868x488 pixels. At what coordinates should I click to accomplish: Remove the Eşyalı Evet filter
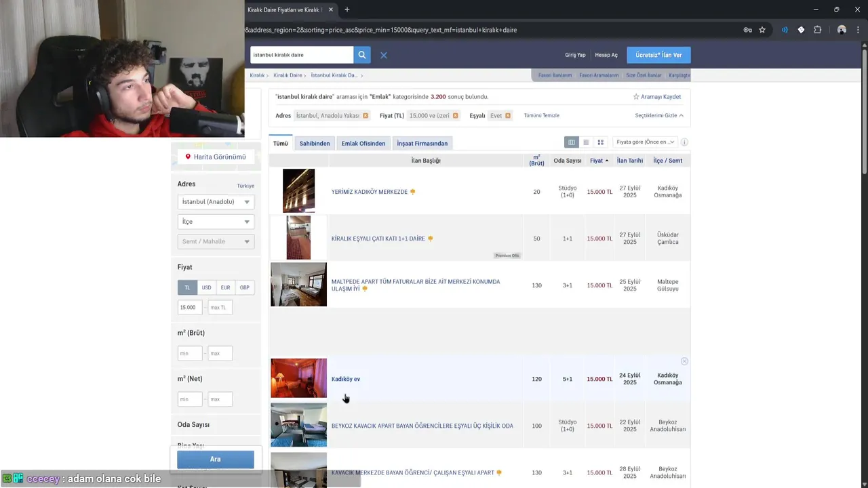507,116
